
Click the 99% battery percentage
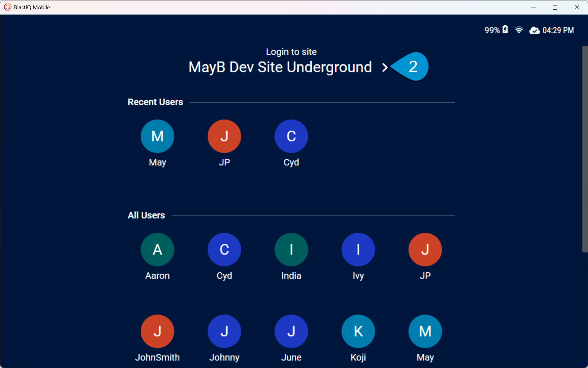pyautogui.click(x=492, y=30)
